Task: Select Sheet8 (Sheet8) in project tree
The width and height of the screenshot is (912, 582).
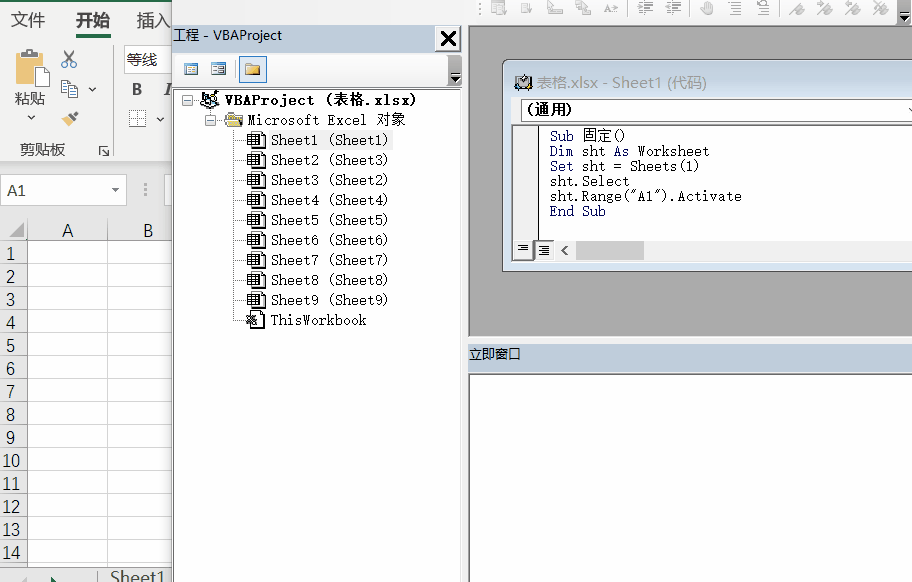Action: 329,280
